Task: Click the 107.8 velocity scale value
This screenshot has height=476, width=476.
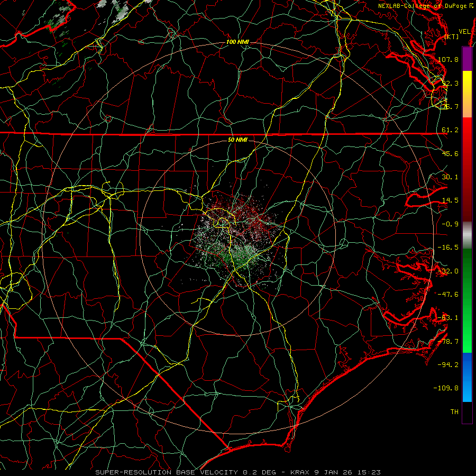Action: (448, 59)
